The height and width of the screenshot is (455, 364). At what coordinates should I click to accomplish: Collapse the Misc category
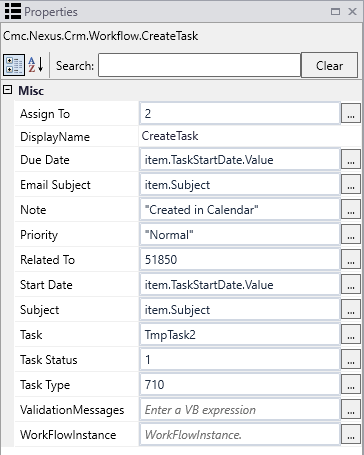[8, 90]
